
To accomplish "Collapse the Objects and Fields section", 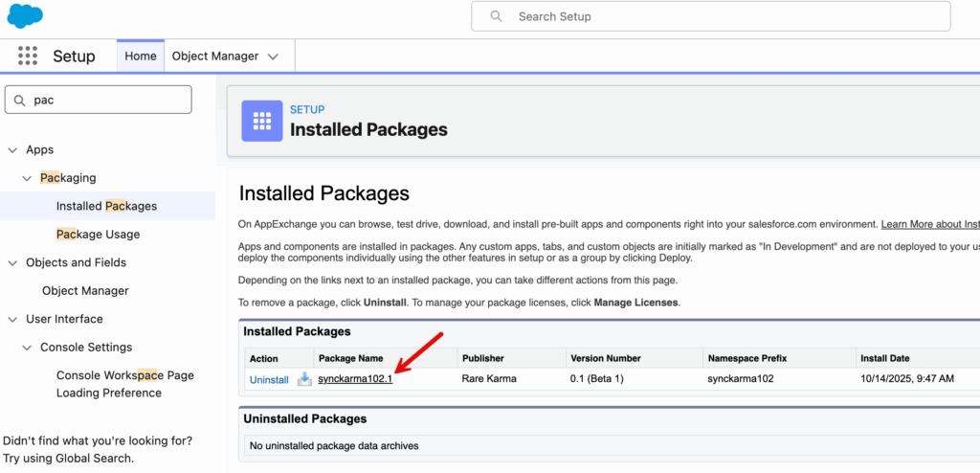I will coord(12,262).
